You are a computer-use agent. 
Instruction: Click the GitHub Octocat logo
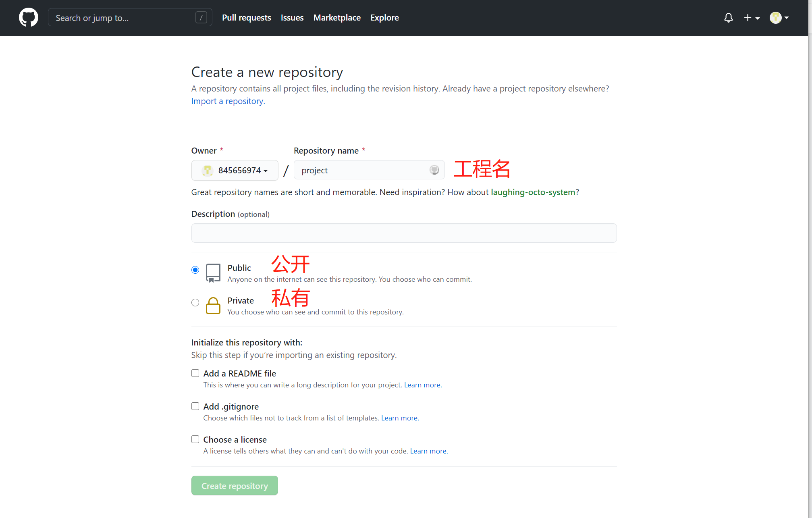(29, 18)
